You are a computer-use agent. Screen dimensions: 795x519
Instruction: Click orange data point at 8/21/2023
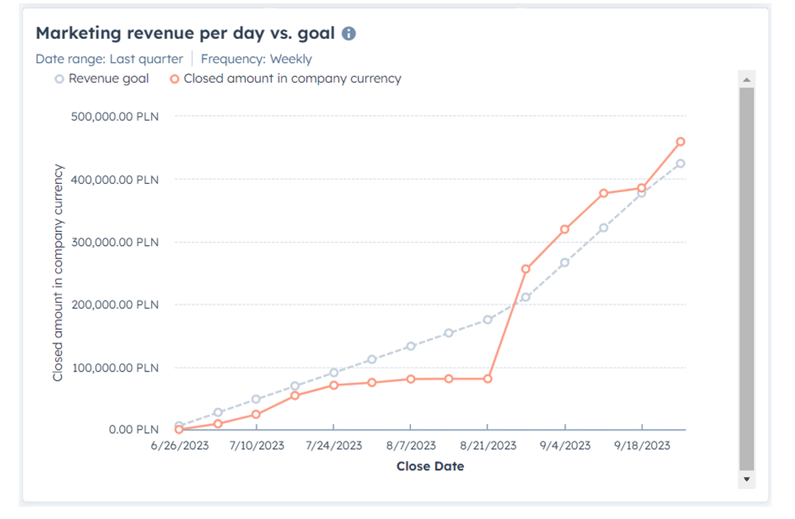point(487,379)
